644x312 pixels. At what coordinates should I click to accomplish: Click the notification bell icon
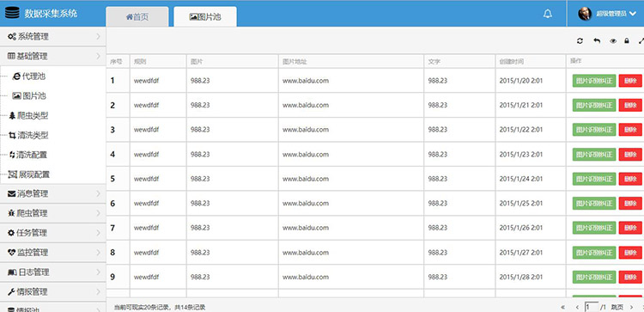[548, 14]
